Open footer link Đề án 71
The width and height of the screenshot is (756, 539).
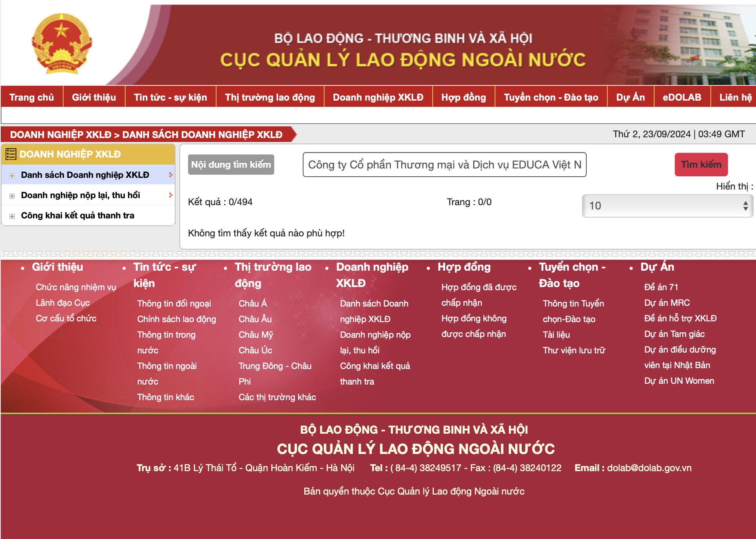661,287
